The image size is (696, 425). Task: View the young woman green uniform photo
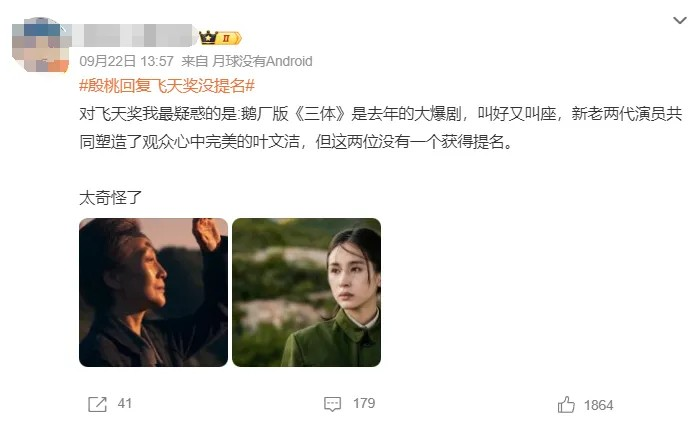pyautogui.click(x=306, y=292)
